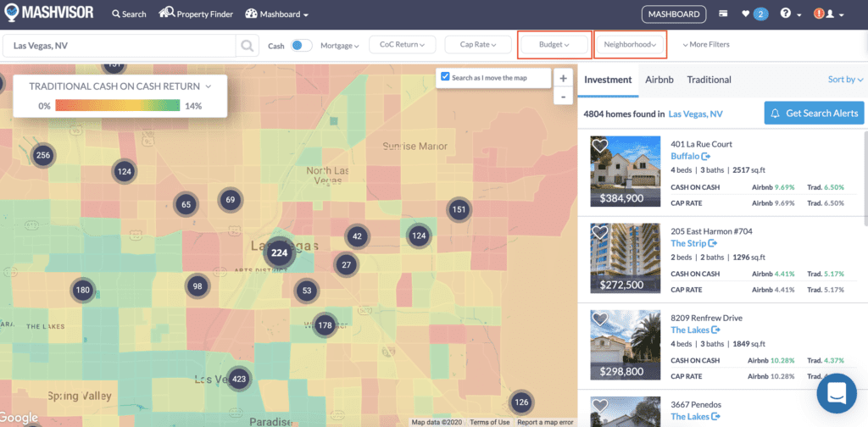Open the Cap Rate filter
The height and width of the screenshot is (427, 868).
pyautogui.click(x=478, y=45)
